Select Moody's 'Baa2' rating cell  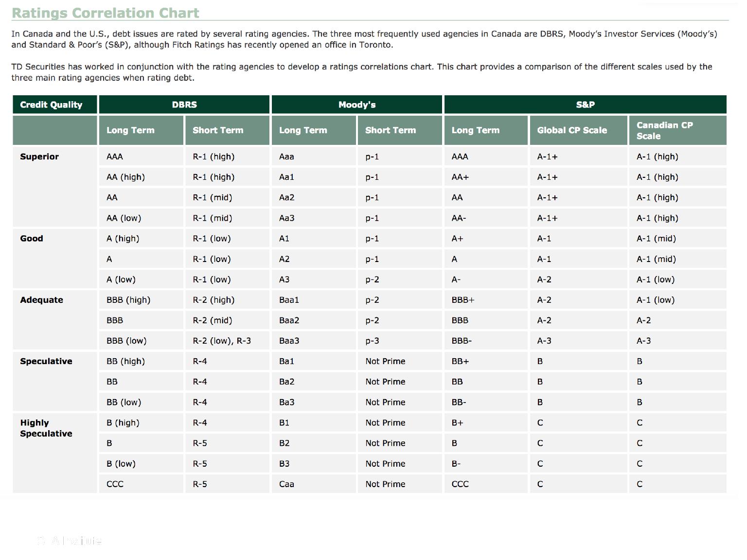pos(314,320)
